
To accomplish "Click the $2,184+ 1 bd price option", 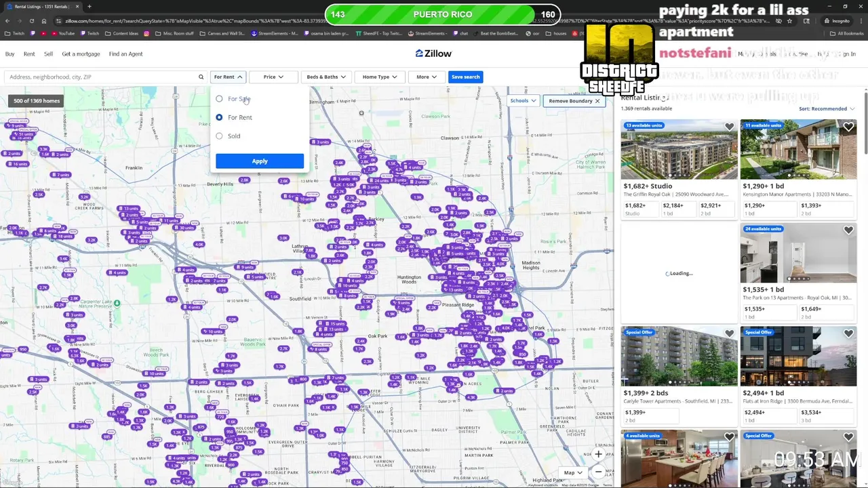I will 678,209.
